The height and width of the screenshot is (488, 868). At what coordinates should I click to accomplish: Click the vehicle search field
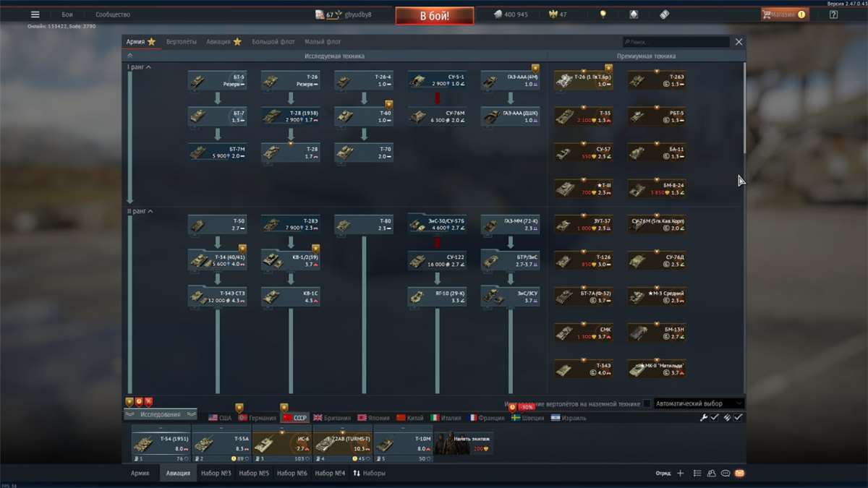[x=676, y=42]
